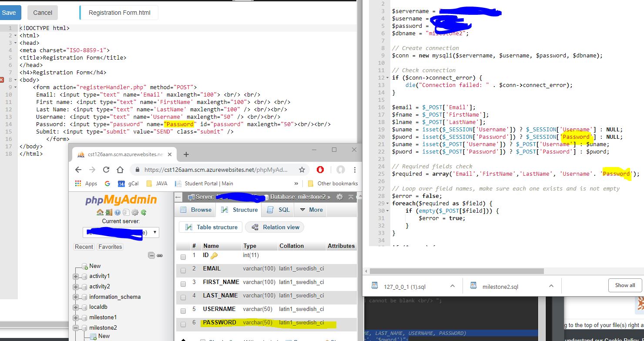Image resolution: width=644 pixels, height=341 pixels.
Task: Open the SQL tab
Action: [x=278, y=210]
